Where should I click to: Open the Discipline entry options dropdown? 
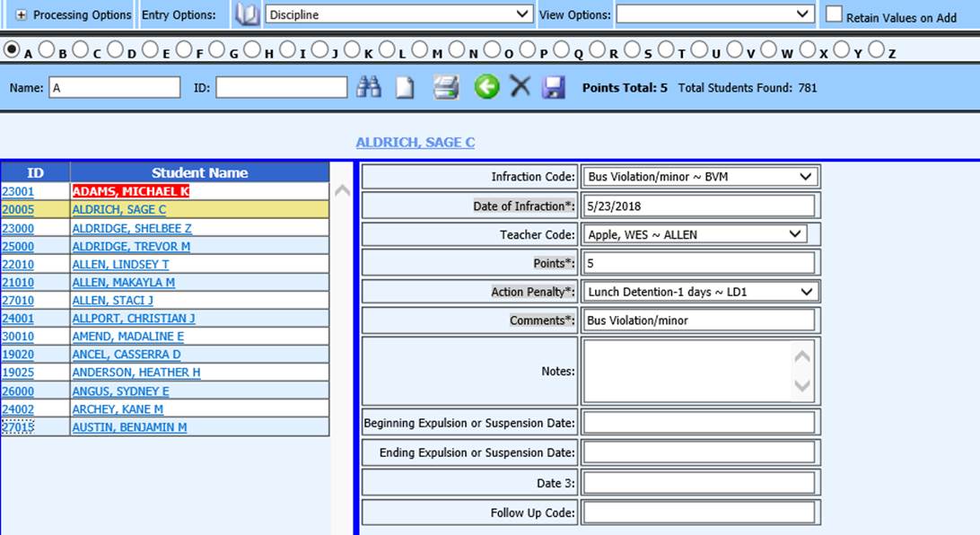pos(399,14)
